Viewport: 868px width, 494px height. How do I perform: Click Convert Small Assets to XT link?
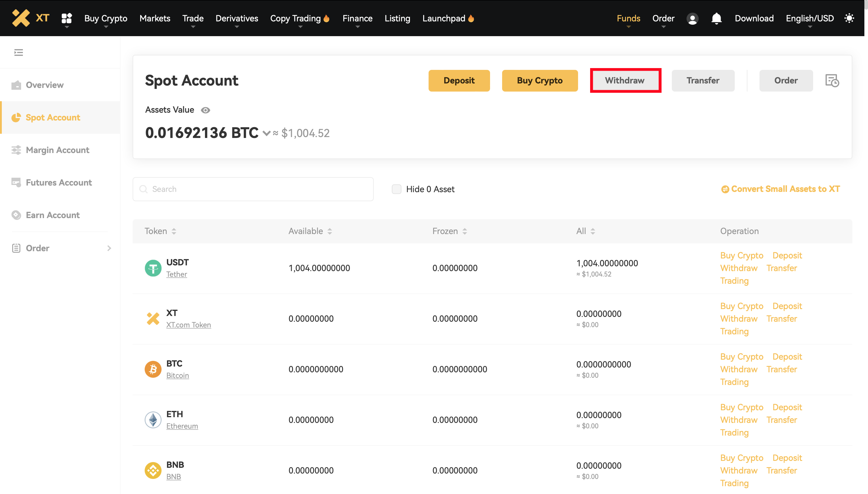point(780,189)
